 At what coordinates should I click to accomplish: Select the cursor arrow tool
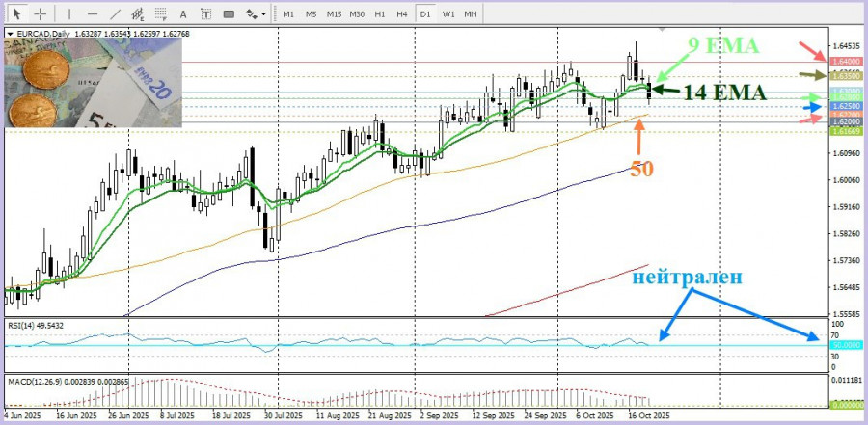coord(16,14)
